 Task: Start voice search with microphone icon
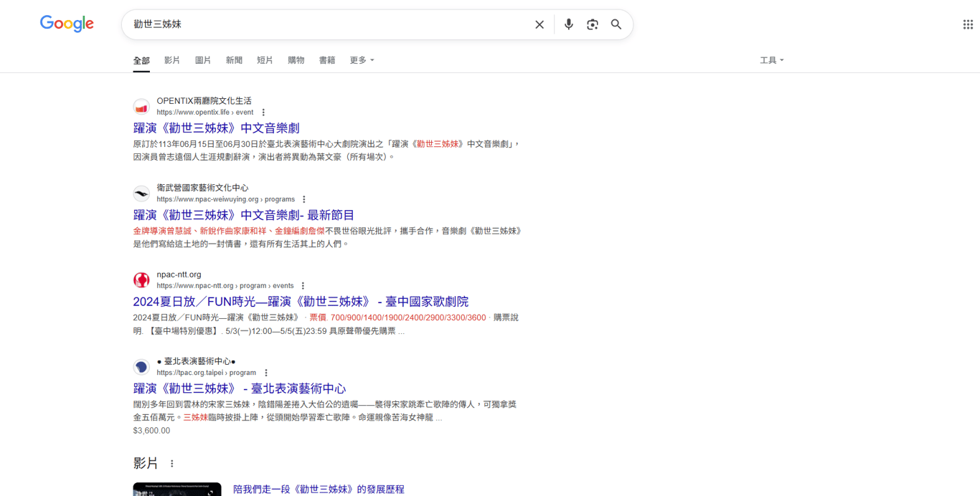coord(569,24)
